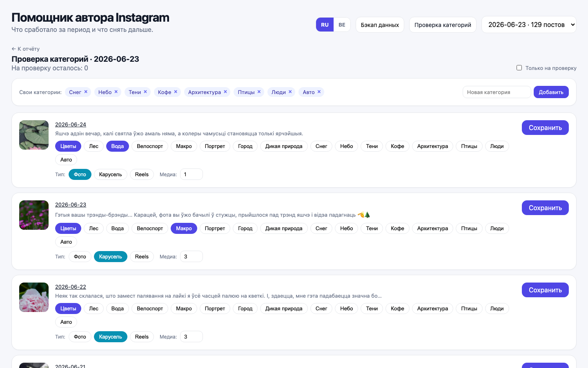Image resolution: width=588 pixels, height=368 pixels.
Task: Open the pink peony thumbnail for 2026-06-22
Action: [x=34, y=297]
